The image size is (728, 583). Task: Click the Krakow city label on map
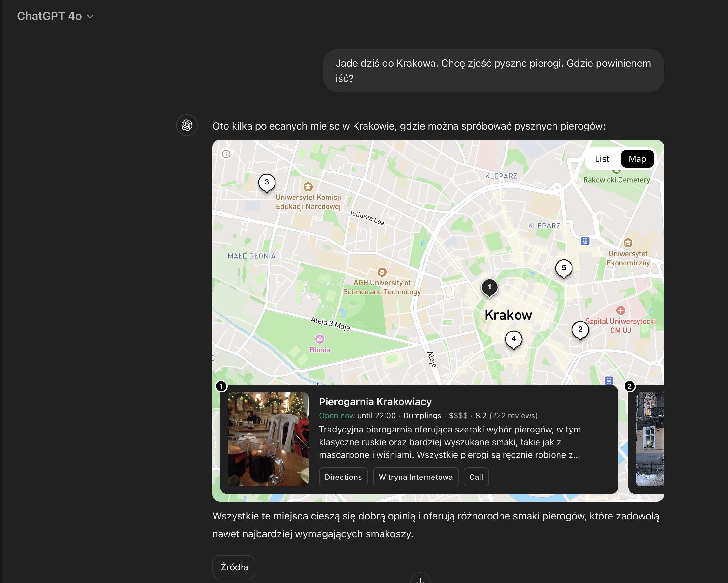coord(508,315)
